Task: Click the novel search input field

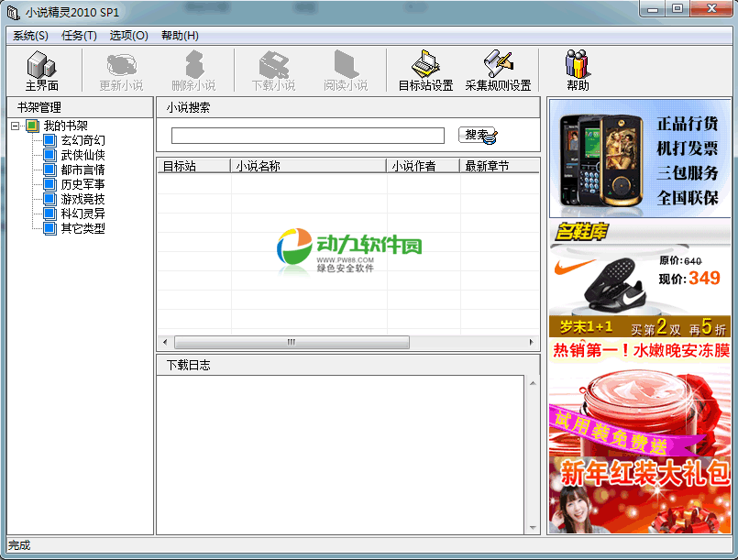Action: click(307, 136)
